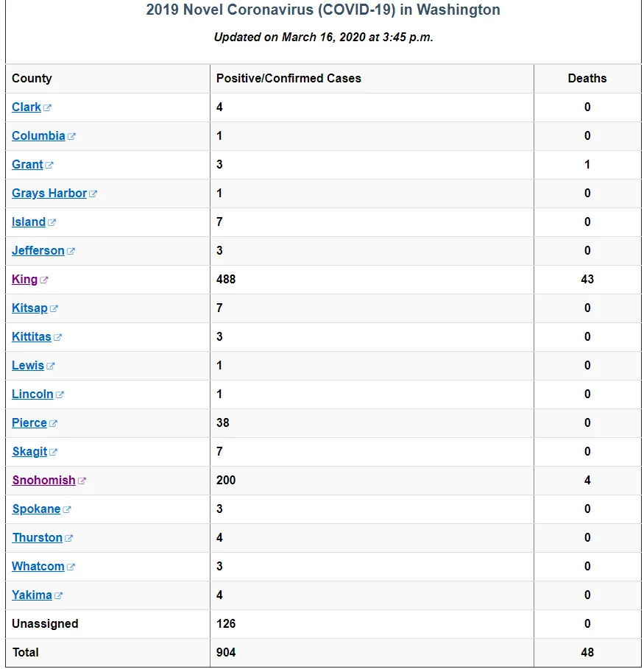
Task: Follow the Lincoln county link
Action: [32, 394]
